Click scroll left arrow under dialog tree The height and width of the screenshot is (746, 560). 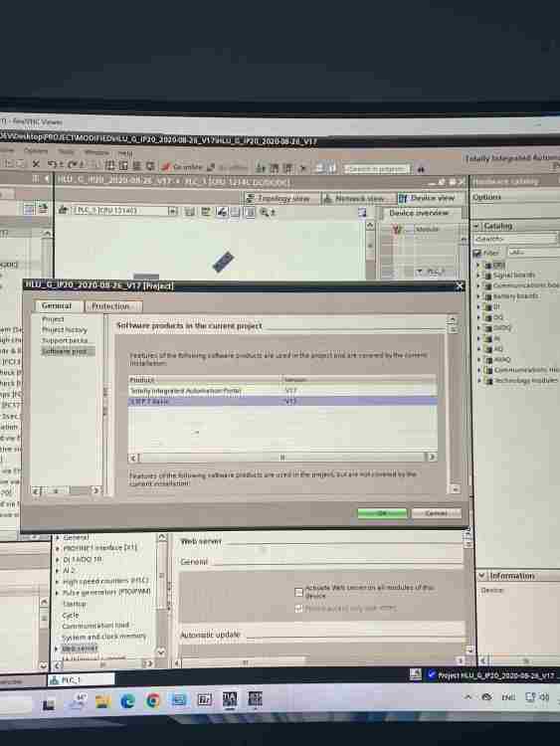(36, 490)
